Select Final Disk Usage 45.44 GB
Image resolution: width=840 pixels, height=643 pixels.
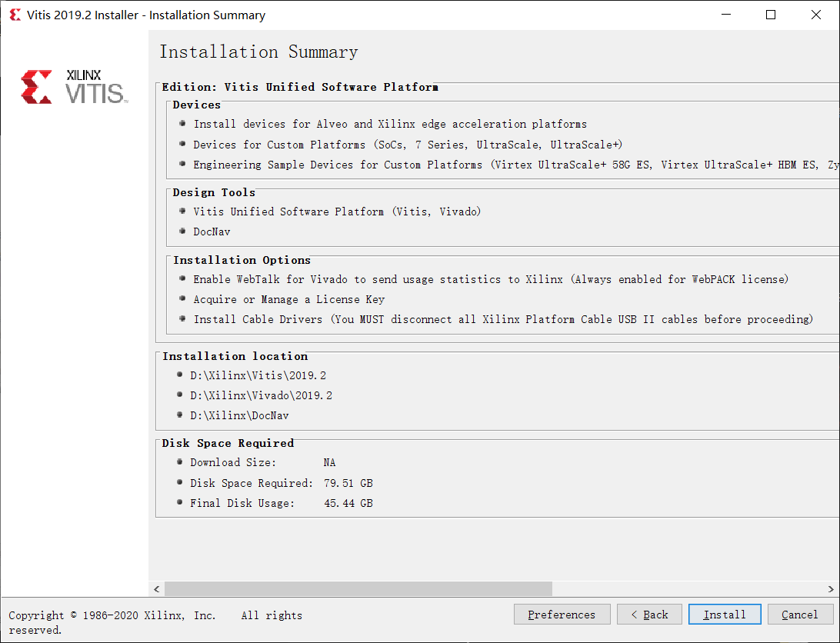click(348, 503)
